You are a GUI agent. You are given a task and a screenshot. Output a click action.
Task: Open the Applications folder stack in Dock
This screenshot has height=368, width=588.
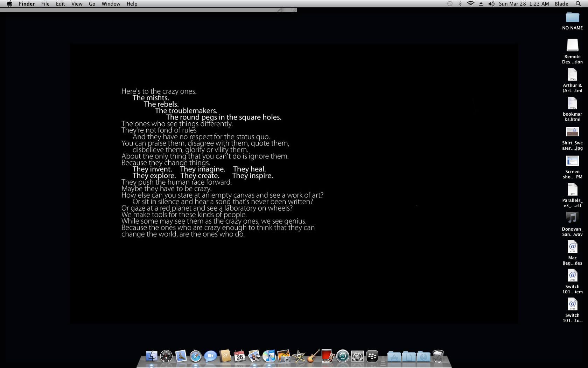pos(394,356)
